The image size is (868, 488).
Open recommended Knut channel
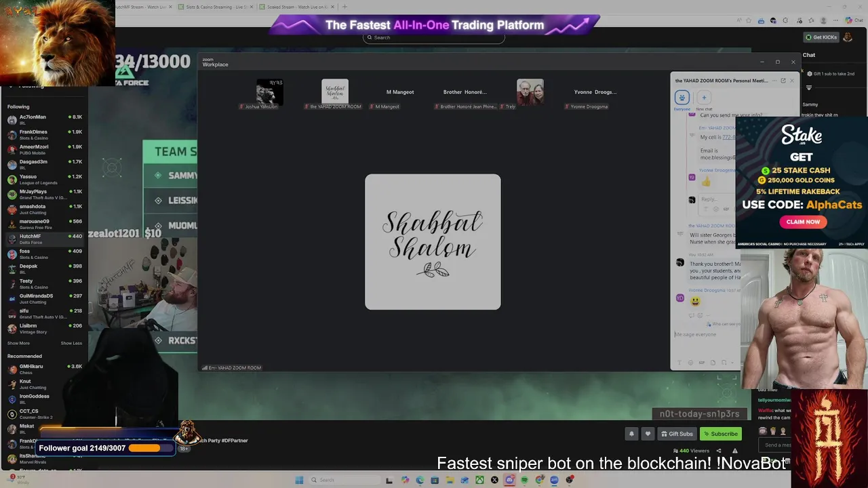tap(44, 384)
